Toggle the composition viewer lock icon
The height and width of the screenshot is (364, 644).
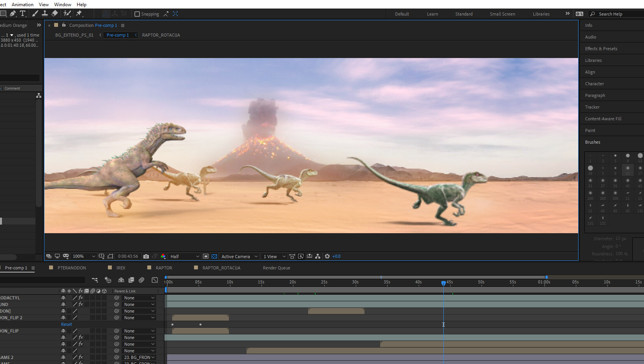(x=64, y=25)
